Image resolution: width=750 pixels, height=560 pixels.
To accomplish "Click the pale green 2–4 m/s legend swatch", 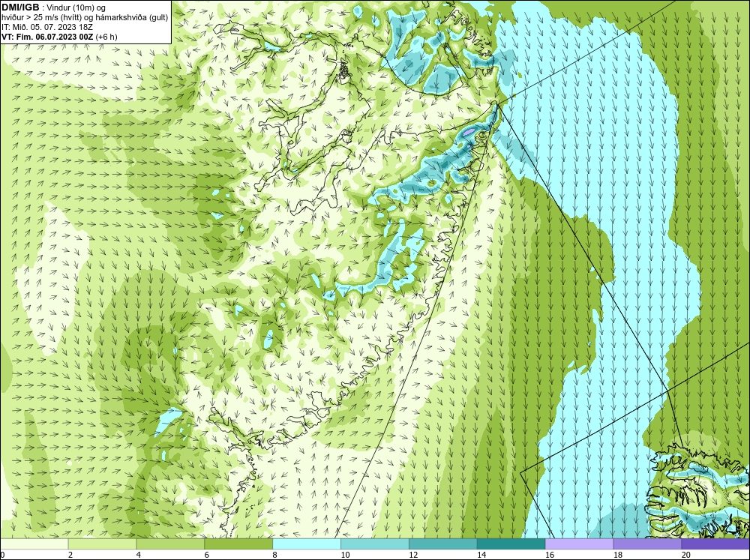I will coord(102,544).
